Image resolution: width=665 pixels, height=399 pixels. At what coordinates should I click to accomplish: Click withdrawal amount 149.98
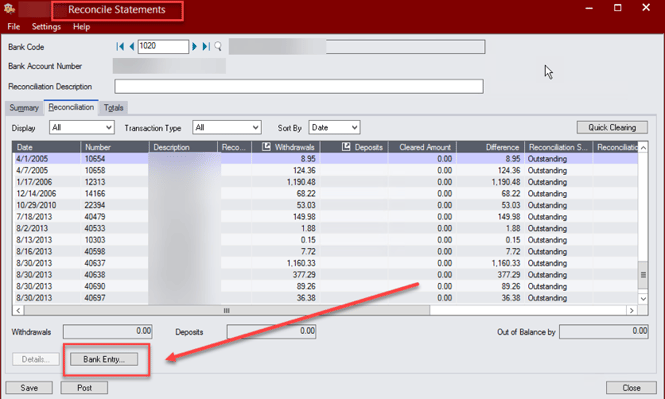pos(304,217)
